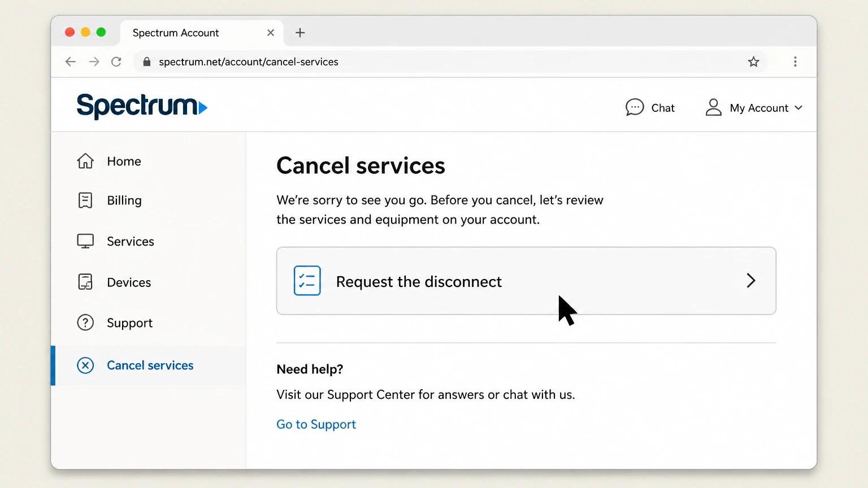Go to Home in sidebar
The image size is (868, 488).
(124, 162)
